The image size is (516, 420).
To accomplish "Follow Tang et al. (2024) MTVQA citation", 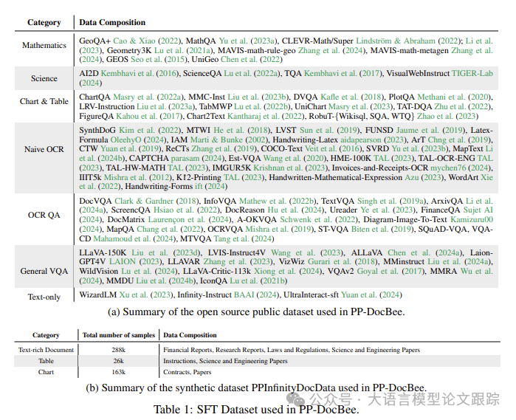I will coord(244,238).
